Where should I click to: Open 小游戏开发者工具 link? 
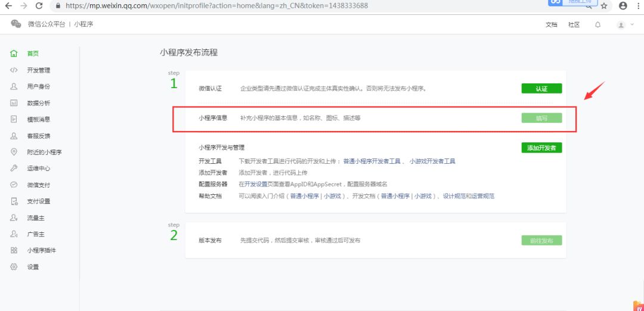[432, 161]
